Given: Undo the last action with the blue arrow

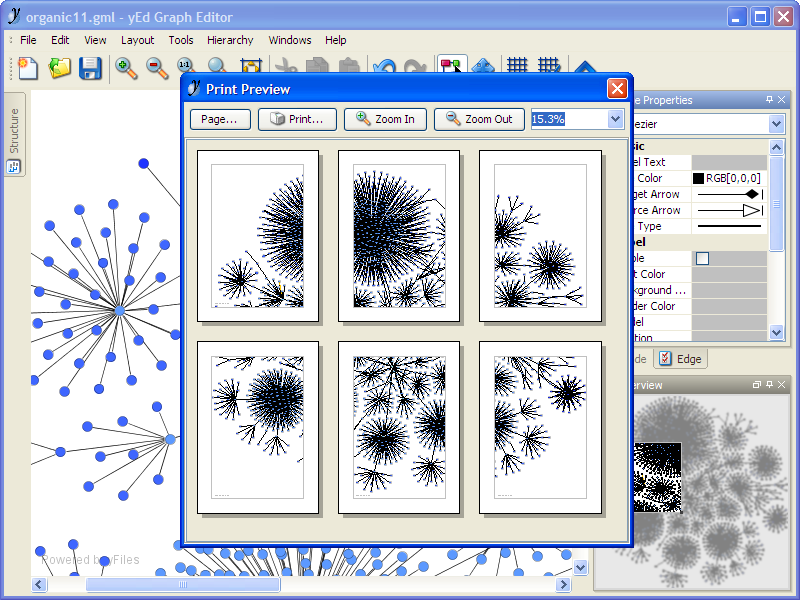Looking at the screenshot, I should (384, 67).
